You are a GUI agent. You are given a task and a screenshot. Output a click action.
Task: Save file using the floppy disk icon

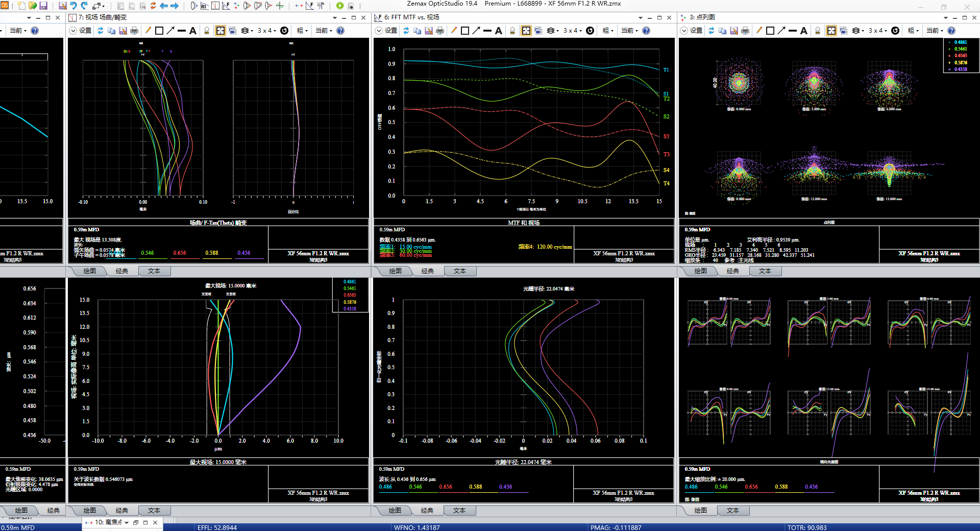point(43,6)
